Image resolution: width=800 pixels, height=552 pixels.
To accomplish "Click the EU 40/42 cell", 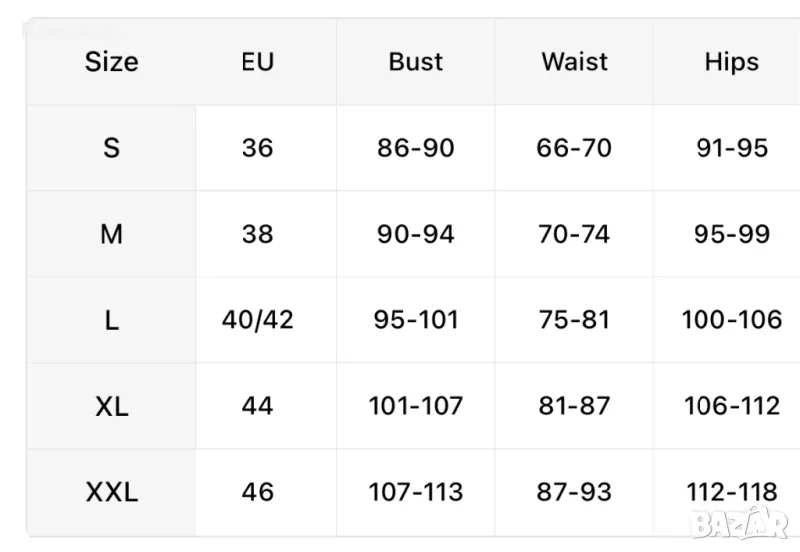I will click(x=257, y=320).
